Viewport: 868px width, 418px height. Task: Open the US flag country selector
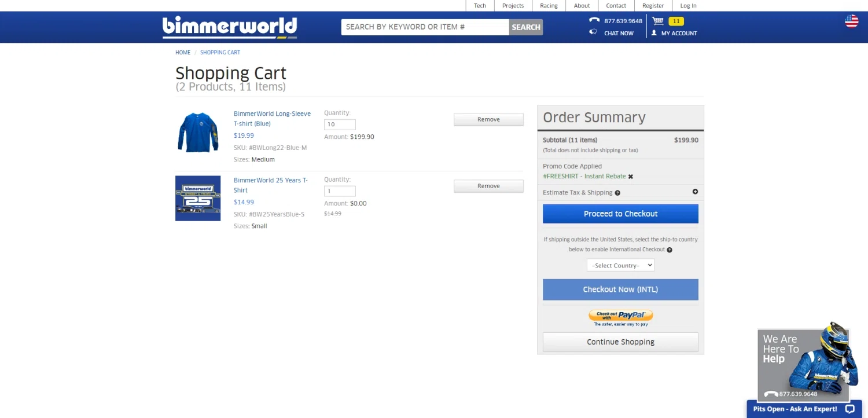852,21
